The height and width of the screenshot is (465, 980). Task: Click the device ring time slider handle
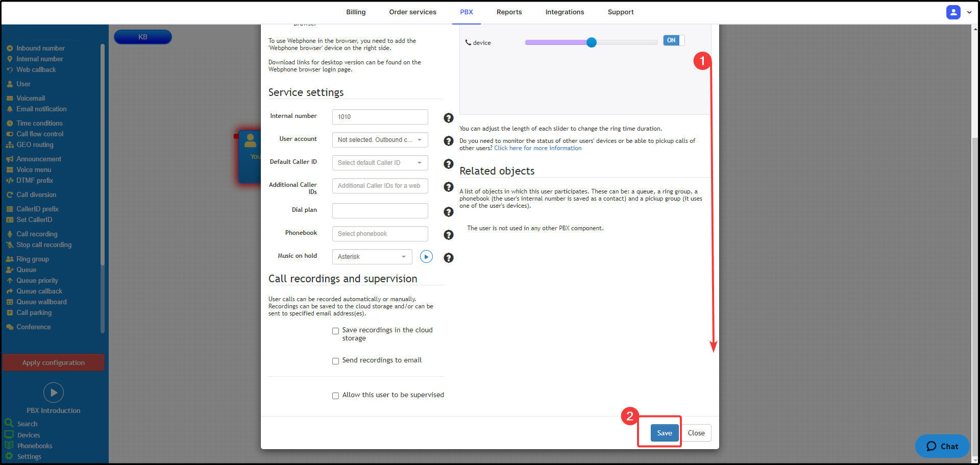[591, 42]
